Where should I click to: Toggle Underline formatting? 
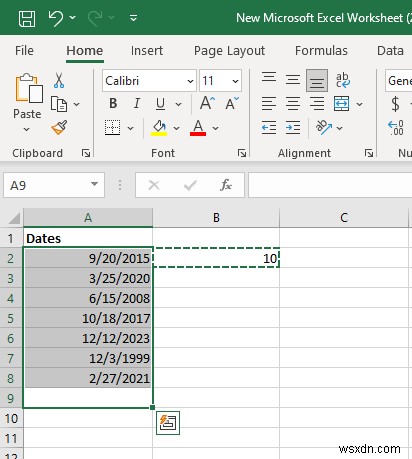coord(160,104)
